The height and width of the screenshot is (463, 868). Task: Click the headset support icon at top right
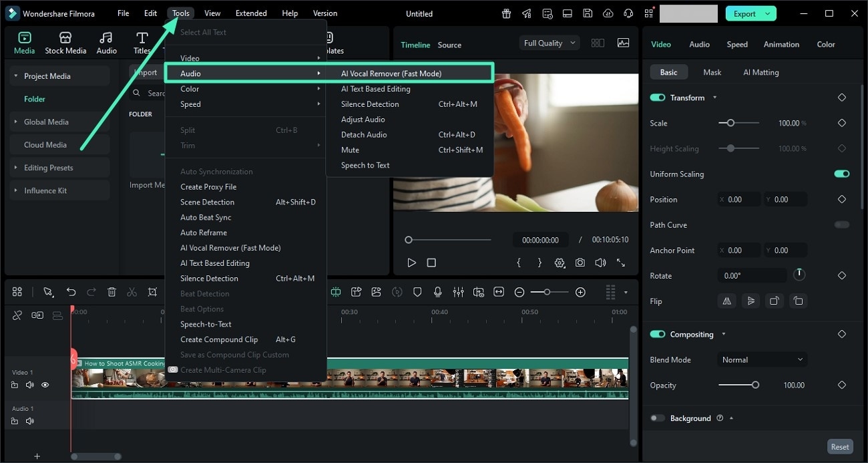pyautogui.click(x=628, y=13)
